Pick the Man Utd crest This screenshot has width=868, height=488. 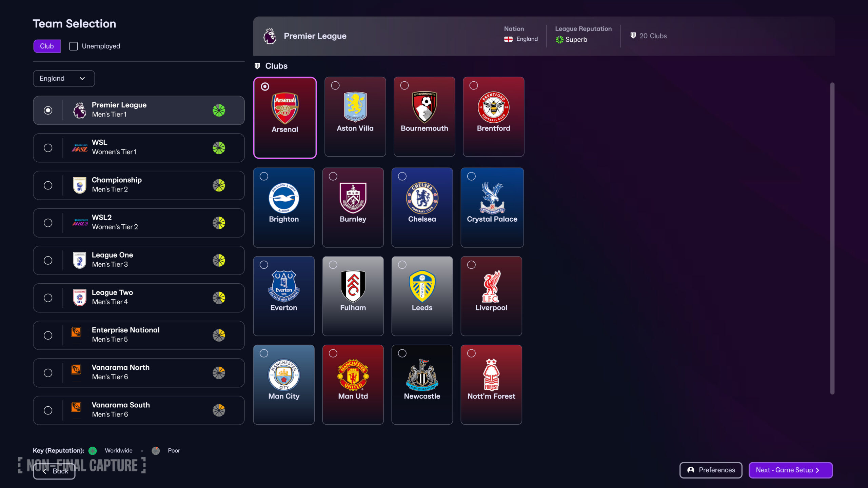coord(353,375)
